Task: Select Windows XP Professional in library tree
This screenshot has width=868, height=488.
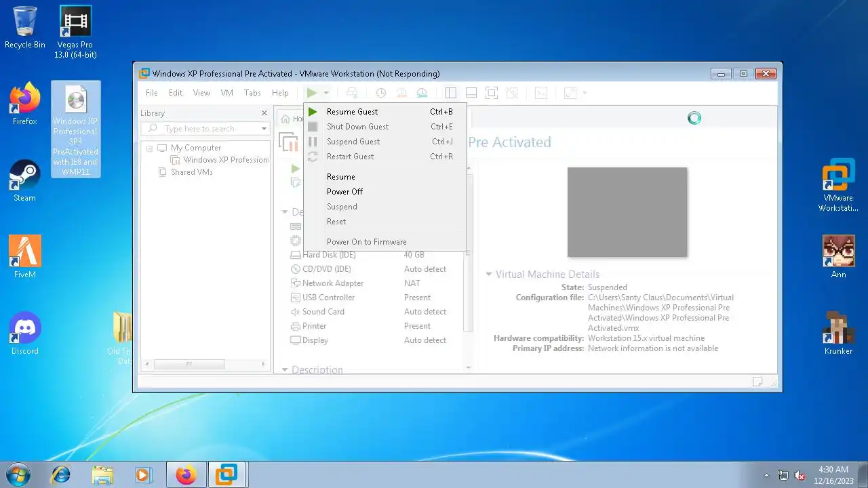Action: tap(220, 160)
